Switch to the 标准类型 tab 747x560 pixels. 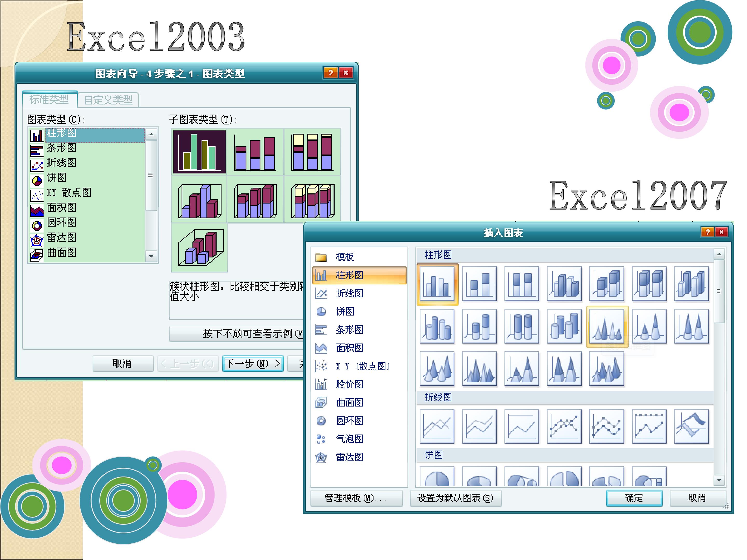tap(49, 99)
